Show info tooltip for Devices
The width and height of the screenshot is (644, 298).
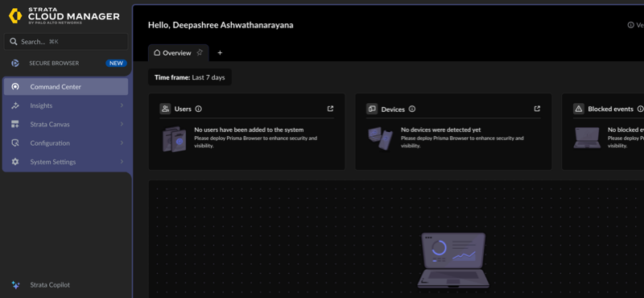click(412, 109)
